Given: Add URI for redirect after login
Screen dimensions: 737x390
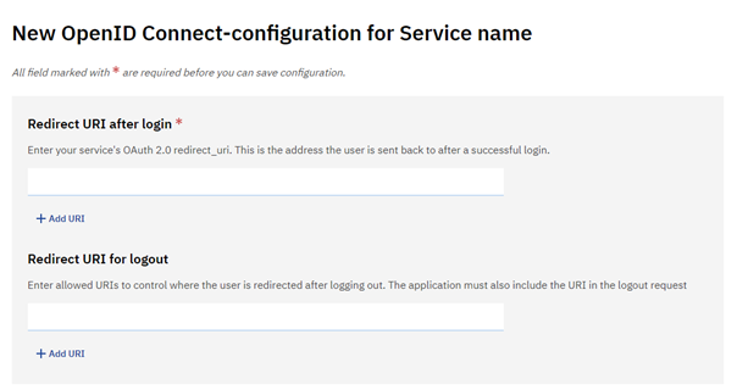Looking at the screenshot, I should coord(61,218).
